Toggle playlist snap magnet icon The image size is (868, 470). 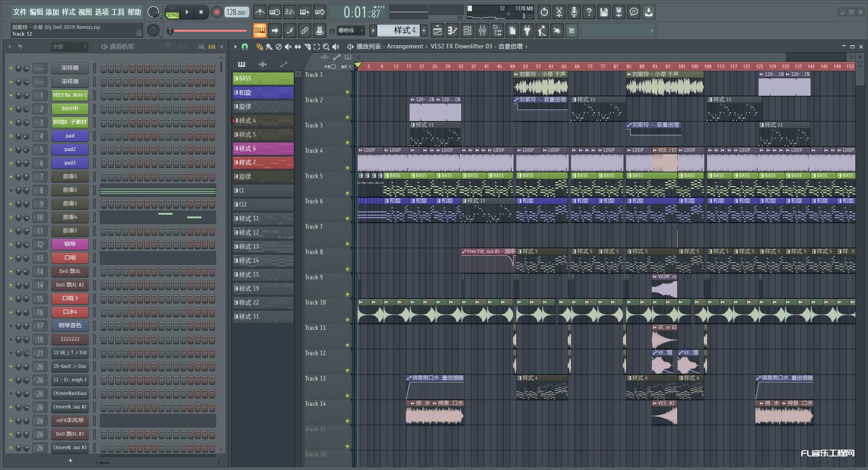tap(245, 47)
